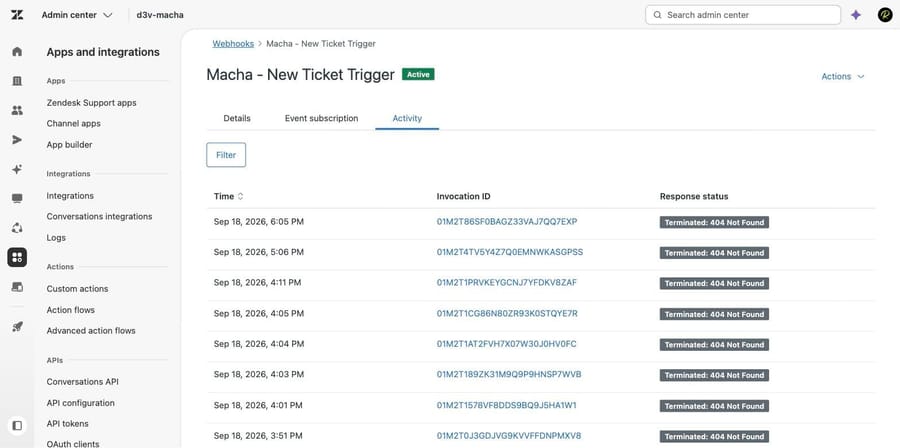Click 404 status badge for 5:06 PM row
Image resolution: width=900 pixels, height=448 pixels.
(x=714, y=252)
